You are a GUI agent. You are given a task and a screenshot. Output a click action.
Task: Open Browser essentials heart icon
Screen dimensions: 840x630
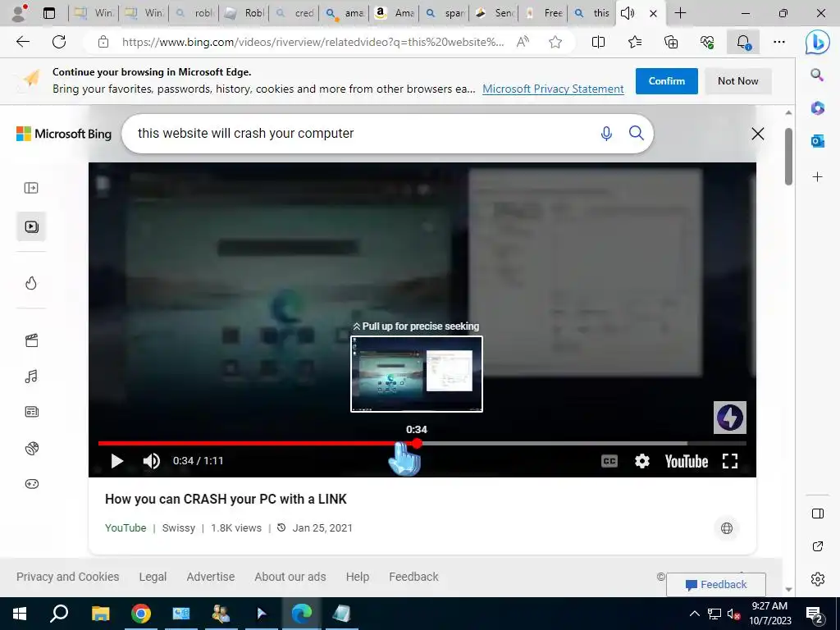pos(707,42)
